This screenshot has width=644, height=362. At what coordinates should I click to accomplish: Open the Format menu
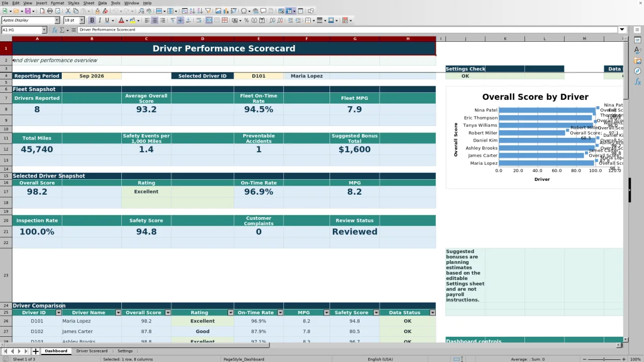57,3
